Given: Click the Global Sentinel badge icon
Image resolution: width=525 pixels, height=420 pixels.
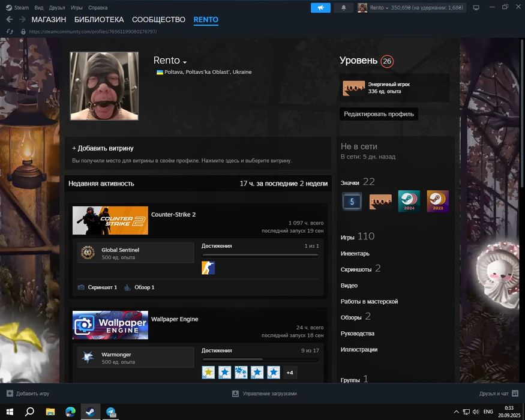Looking at the screenshot, I should tap(88, 253).
